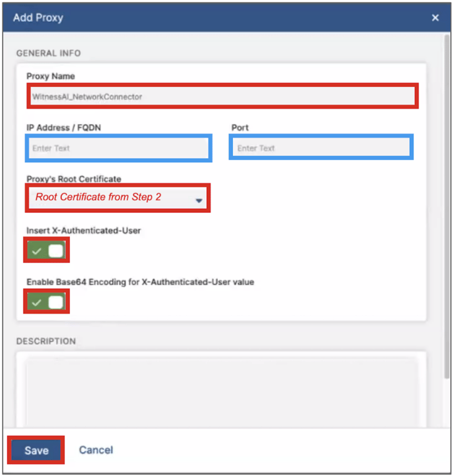
Task: Click the Port input field
Action: pyautogui.click(x=321, y=148)
